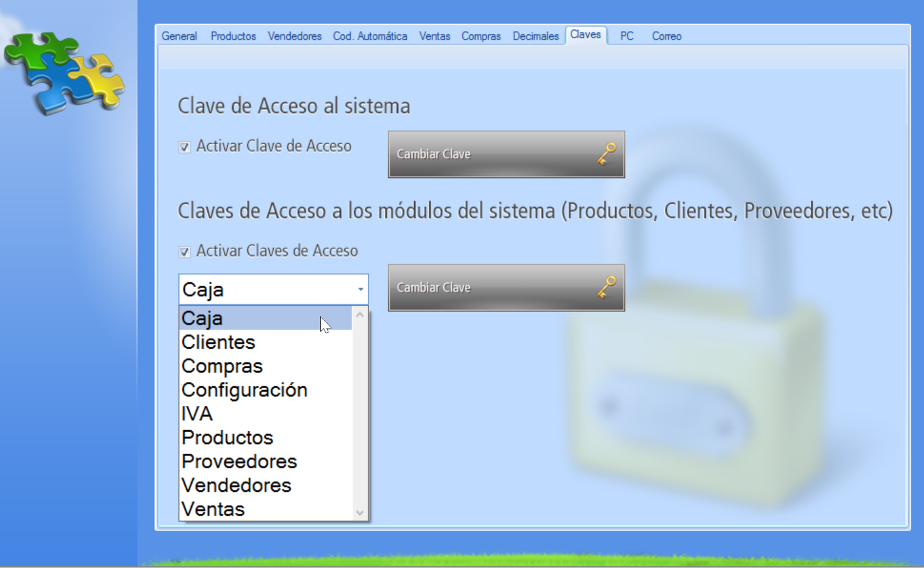Switch to the Vendedores tab
The height and width of the screenshot is (568, 924).
tap(295, 36)
